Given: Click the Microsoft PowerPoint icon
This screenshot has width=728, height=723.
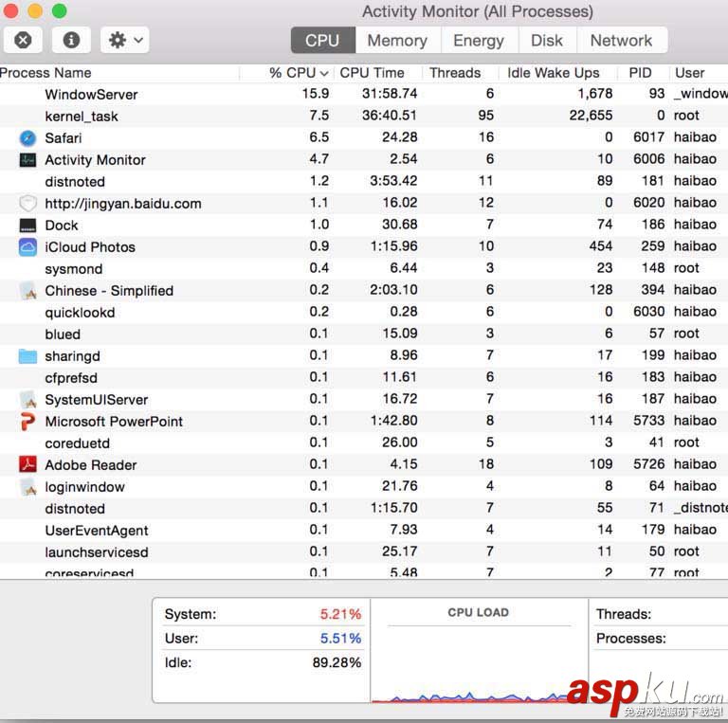Looking at the screenshot, I should pyautogui.click(x=27, y=422).
